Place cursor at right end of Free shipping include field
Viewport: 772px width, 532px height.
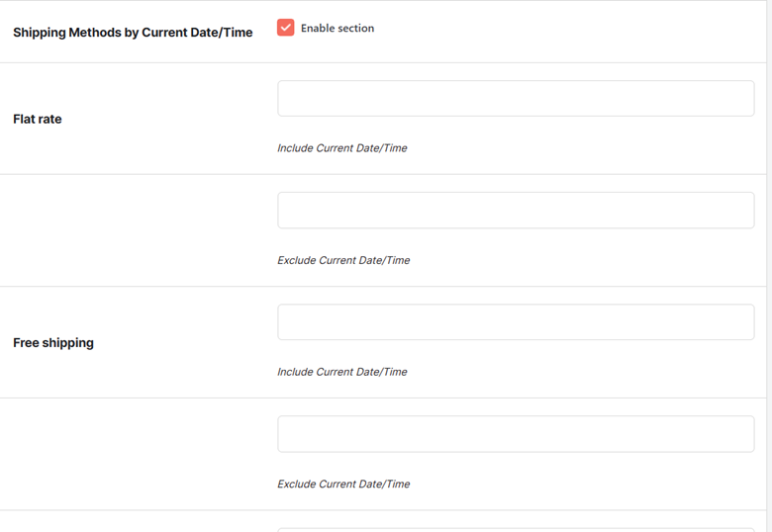(746, 322)
